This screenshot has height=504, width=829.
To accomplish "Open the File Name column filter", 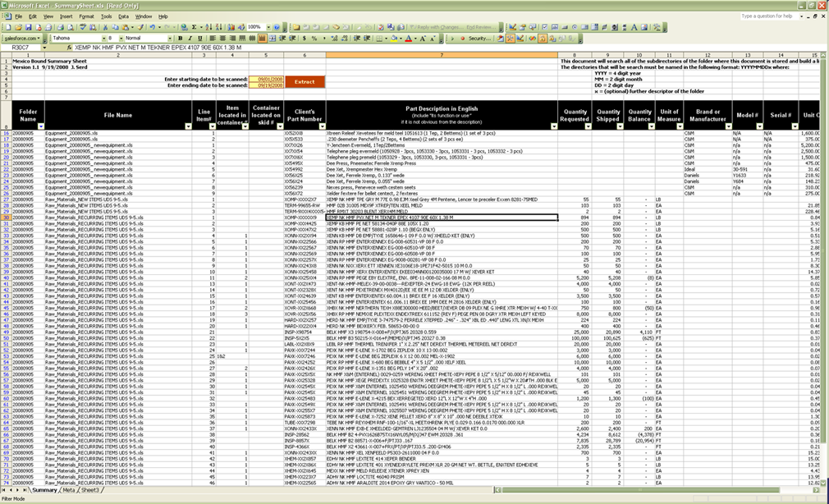I will tap(188, 126).
